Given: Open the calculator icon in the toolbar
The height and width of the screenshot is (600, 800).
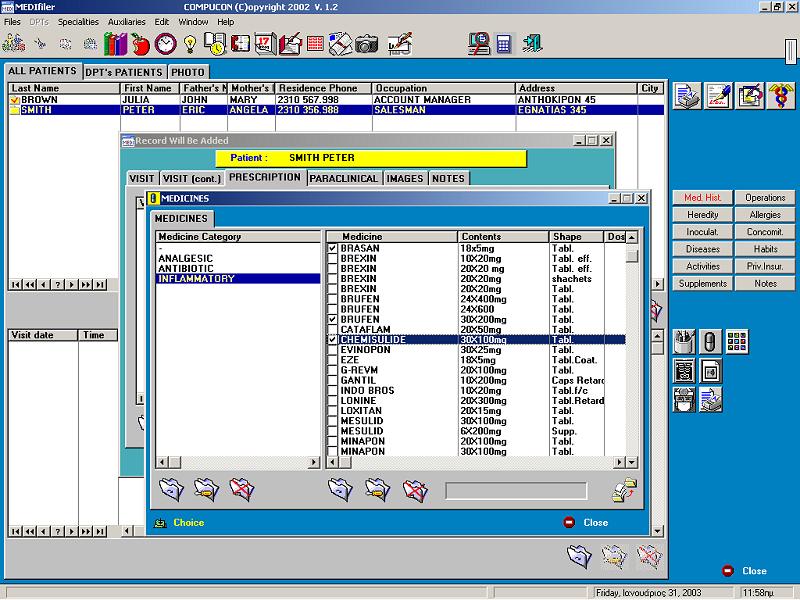Looking at the screenshot, I should 504,44.
